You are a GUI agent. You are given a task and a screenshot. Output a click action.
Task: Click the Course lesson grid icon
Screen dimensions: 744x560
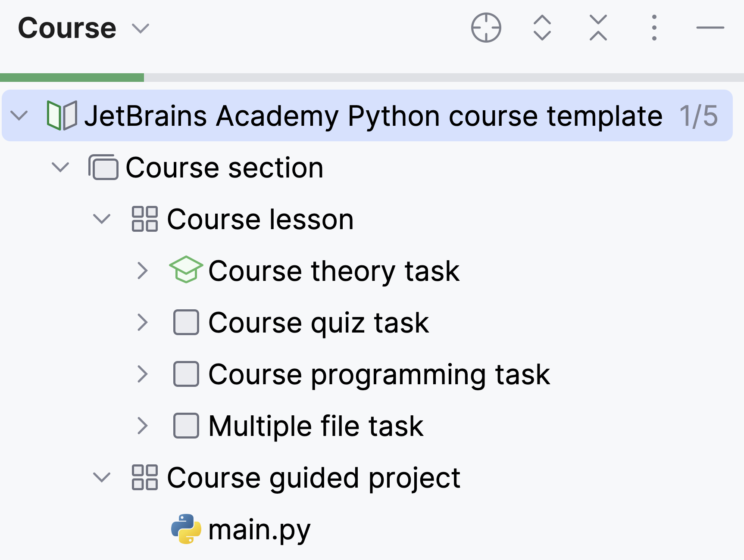pyautogui.click(x=145, y=219)
